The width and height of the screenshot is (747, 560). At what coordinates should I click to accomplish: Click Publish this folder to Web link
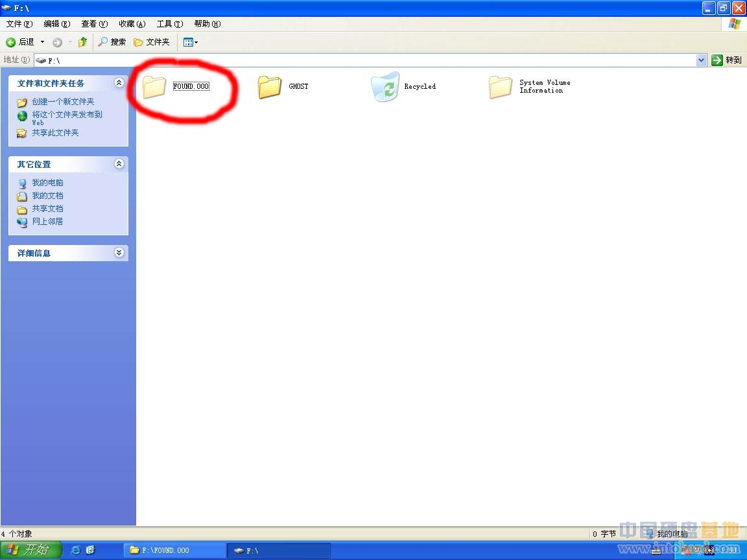pos(67,117)
